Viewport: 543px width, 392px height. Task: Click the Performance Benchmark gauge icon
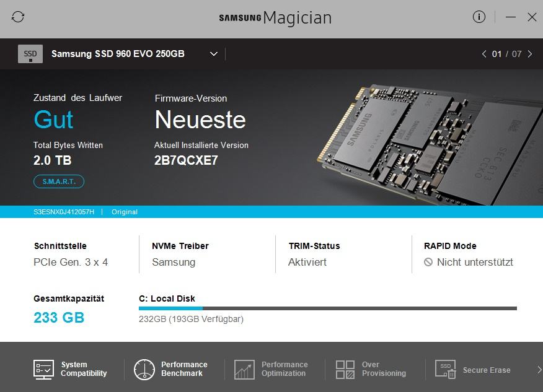(x=144, y=370)
